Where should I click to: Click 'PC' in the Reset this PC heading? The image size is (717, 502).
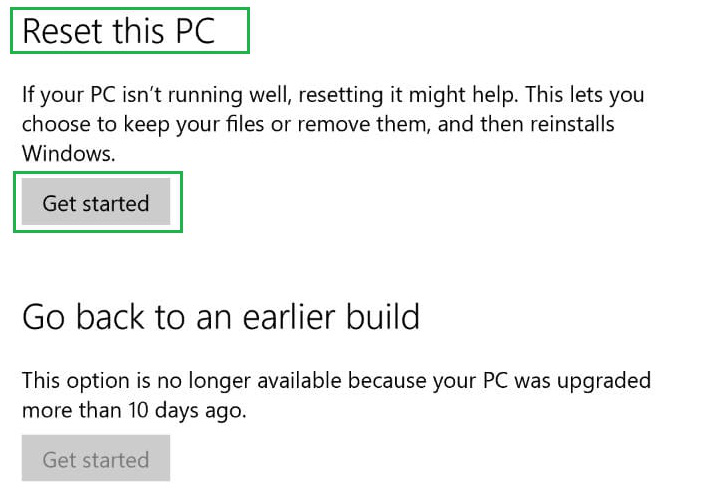(x=190, y=31)
